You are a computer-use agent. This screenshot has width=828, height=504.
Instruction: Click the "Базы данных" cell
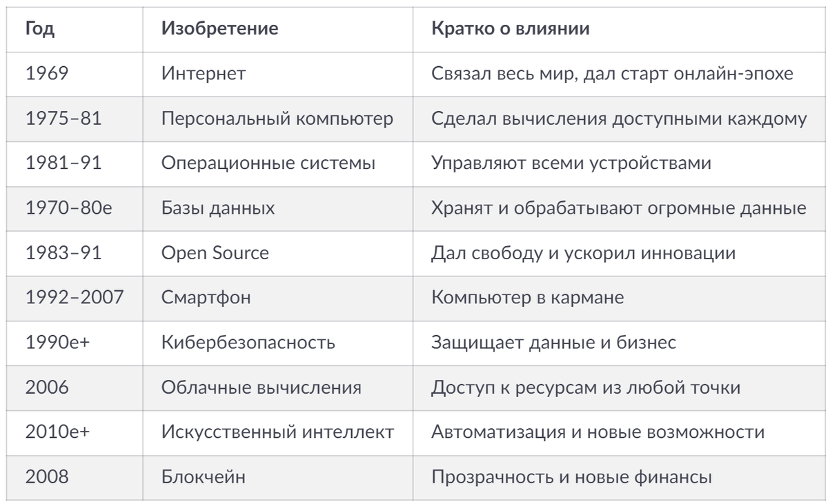point(278,208)
